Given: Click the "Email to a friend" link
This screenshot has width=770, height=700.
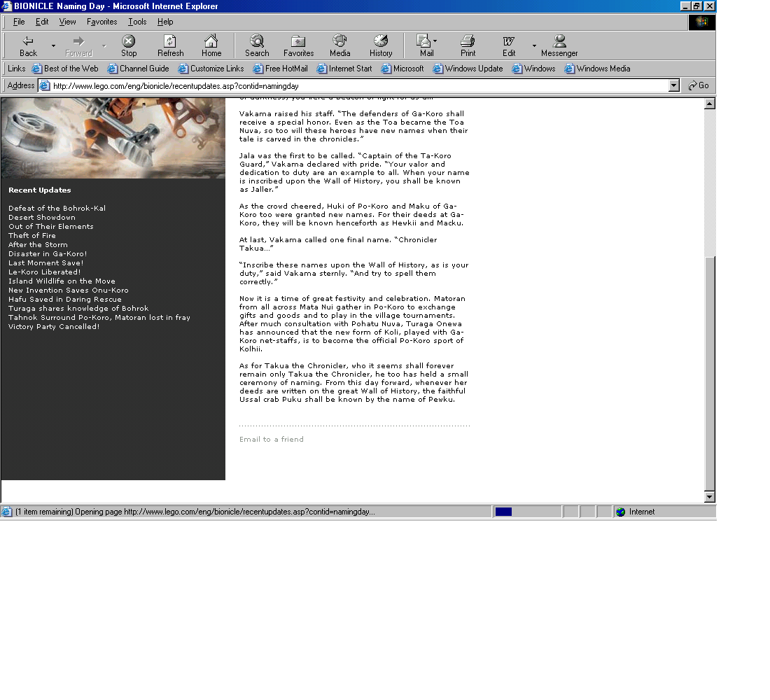Looking at the screenshot, I should point(271,439).
